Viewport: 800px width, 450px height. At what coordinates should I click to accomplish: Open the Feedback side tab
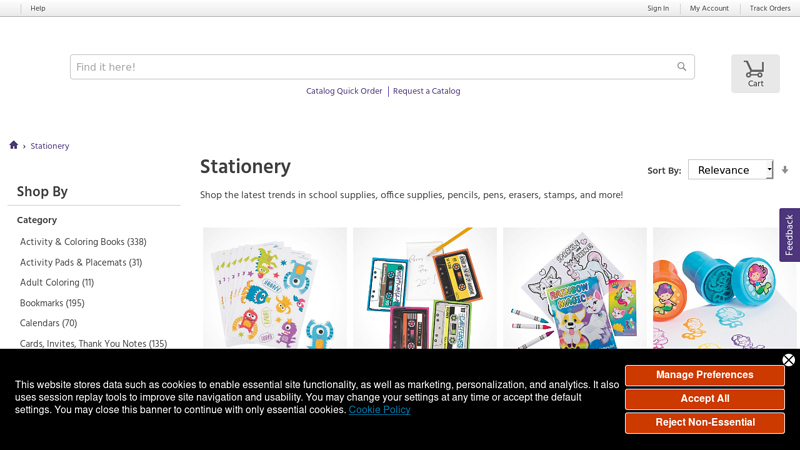pos(789,235)
